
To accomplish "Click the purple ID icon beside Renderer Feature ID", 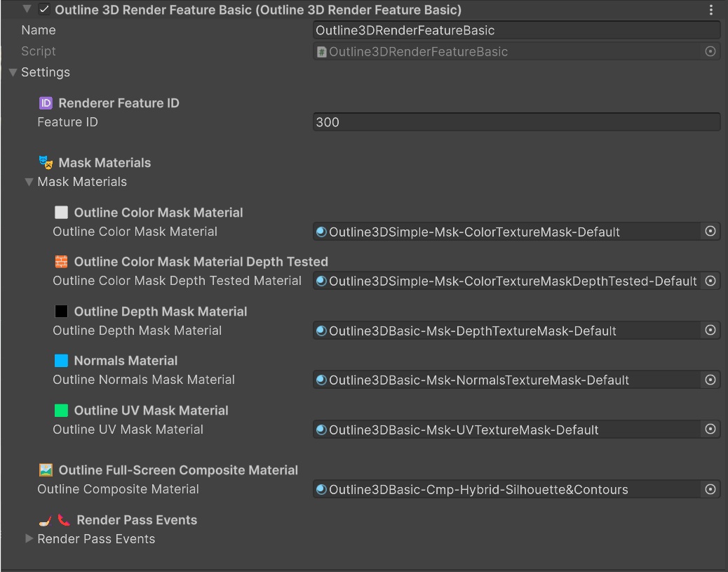I will [x=46, y=103].
